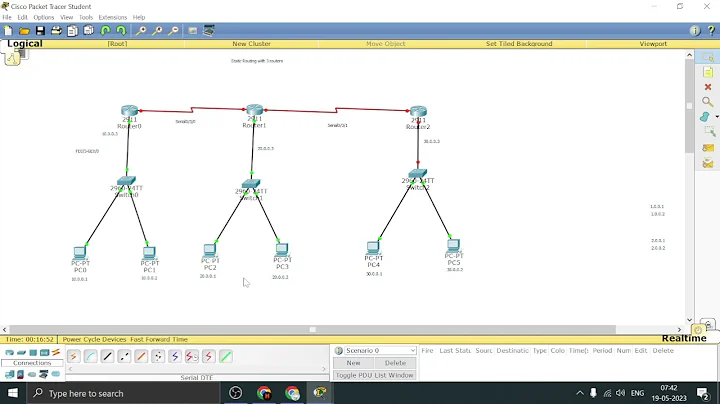Redo the action with the green arrow

tap(121, 31)
